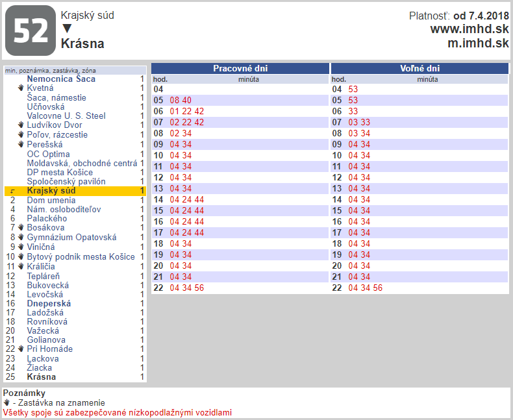
Task: Click the hand icon next to Pri Hornáde
Action: pos(21,349)
